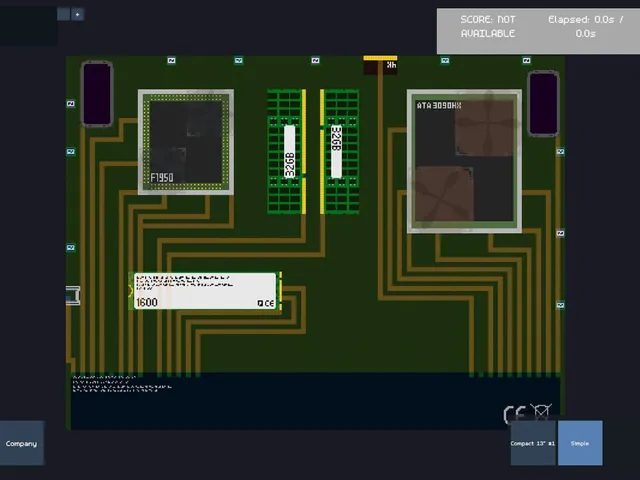This screenshot has width=640, height=480.
Task: Click the Xh connector at the board's top edge
Action: point(380,65)
